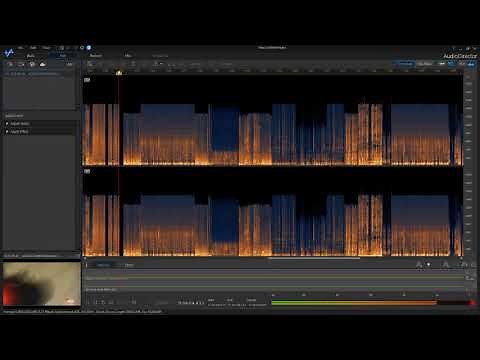
Task: Click the timecode display in the transport bar
Action: [x=191, y=303]
